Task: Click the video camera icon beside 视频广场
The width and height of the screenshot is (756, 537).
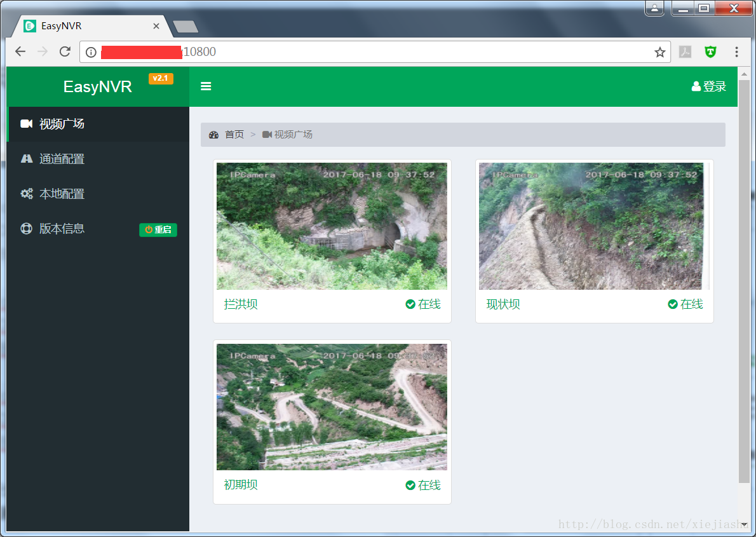Action: click(x=27, y=124)
